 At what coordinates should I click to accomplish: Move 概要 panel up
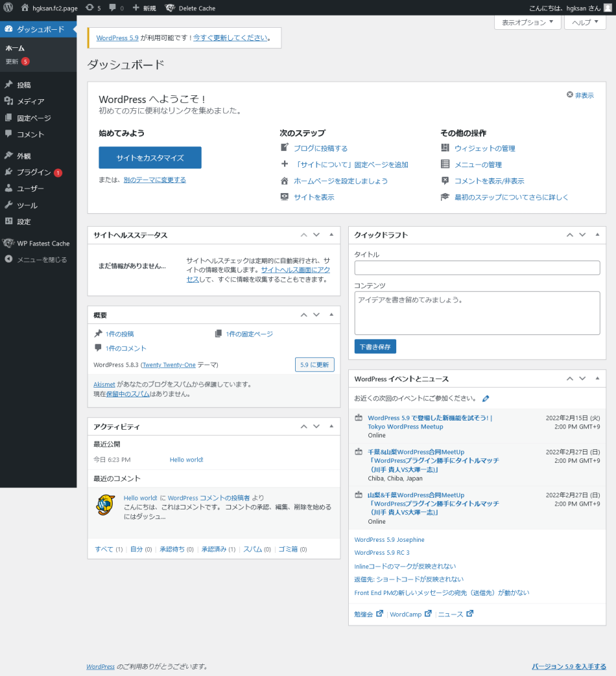pyautogui.click(x=303, y=315)
